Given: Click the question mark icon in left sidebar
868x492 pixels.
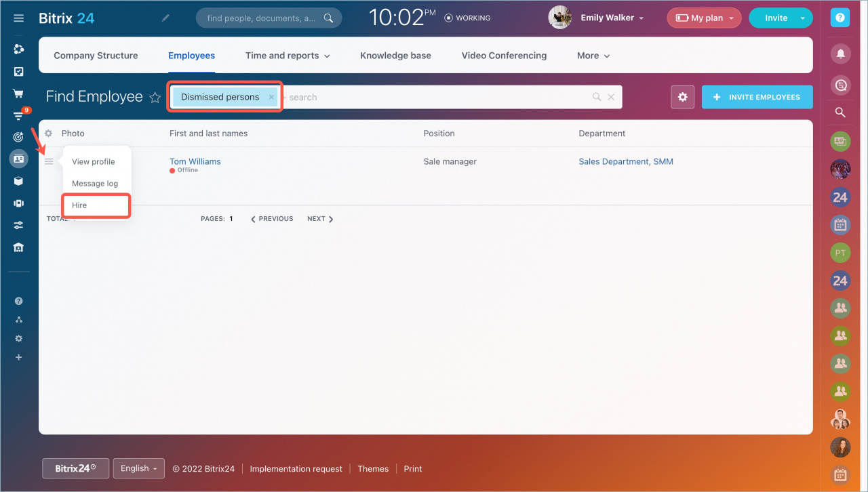Looking at the screenshot, I should (18, 301).
